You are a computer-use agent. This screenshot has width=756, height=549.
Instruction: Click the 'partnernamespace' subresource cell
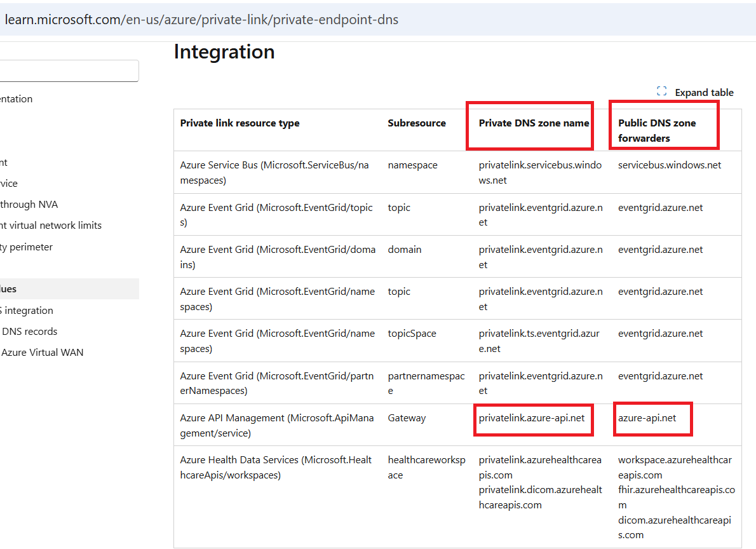[x=426, y=383]
